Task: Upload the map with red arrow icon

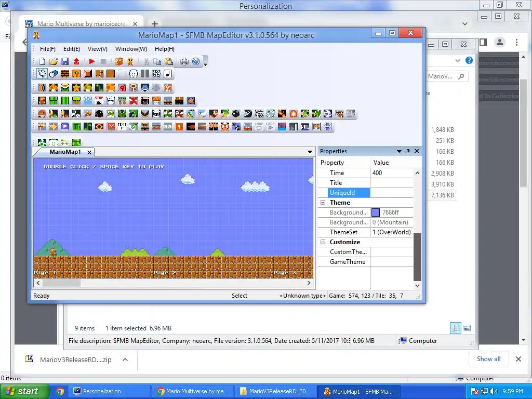Action: click(x=76, y=61)
